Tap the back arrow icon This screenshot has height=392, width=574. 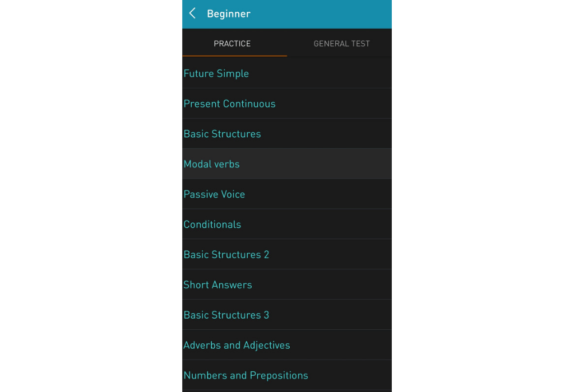193,13
